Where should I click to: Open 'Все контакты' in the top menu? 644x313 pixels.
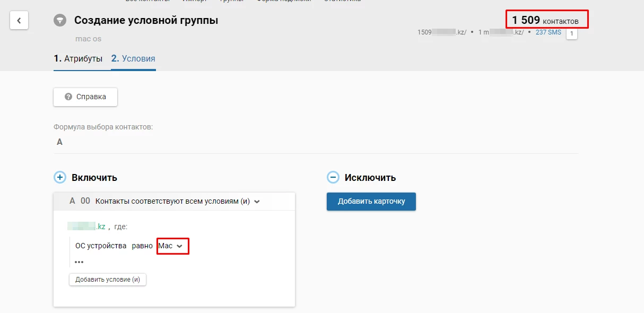pos(147,2)
